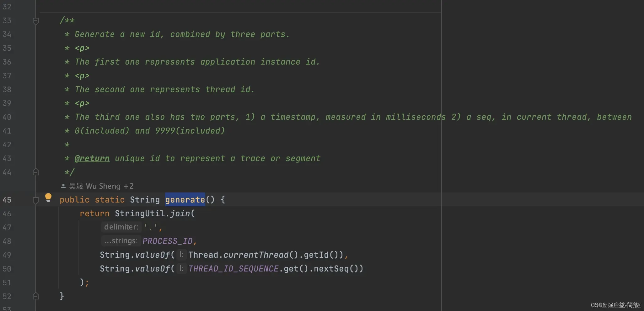The image size is (644, 311).
Task: Click the @return Javadoc tag
Action: 92,158
